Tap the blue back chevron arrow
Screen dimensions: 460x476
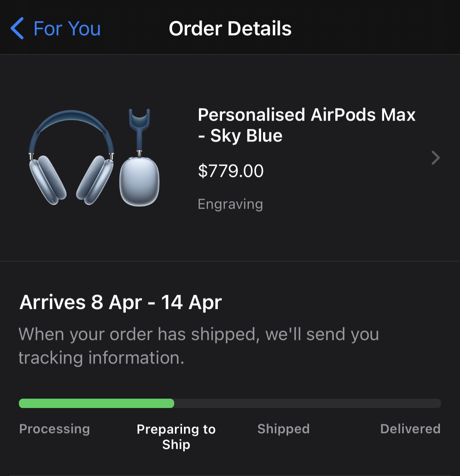pos(17,29)
